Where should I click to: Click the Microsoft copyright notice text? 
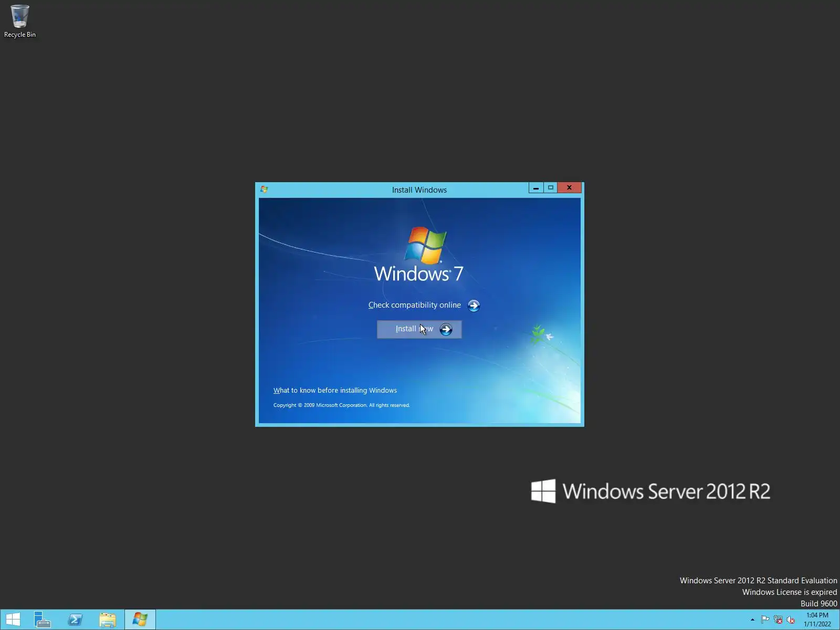[342, 405]
